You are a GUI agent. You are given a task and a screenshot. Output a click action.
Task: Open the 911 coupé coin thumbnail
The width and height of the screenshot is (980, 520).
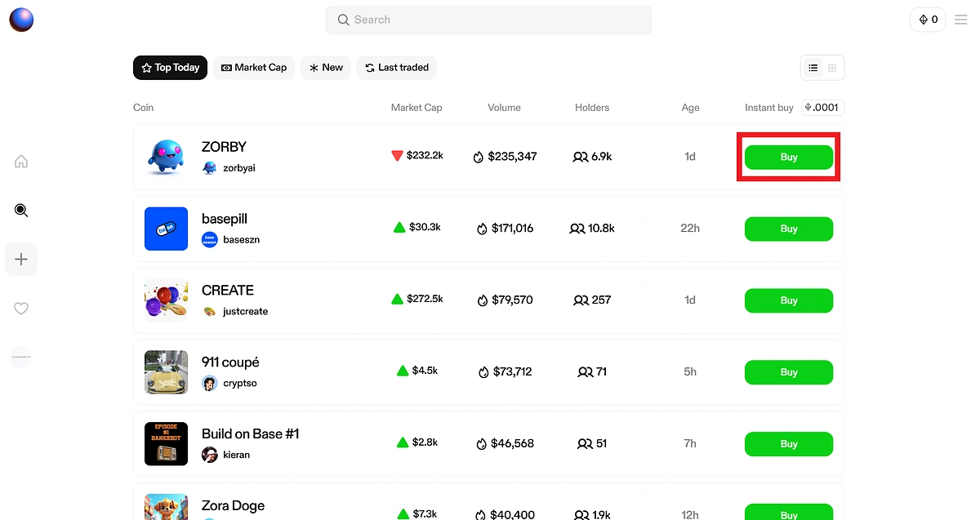coord(167,372)
